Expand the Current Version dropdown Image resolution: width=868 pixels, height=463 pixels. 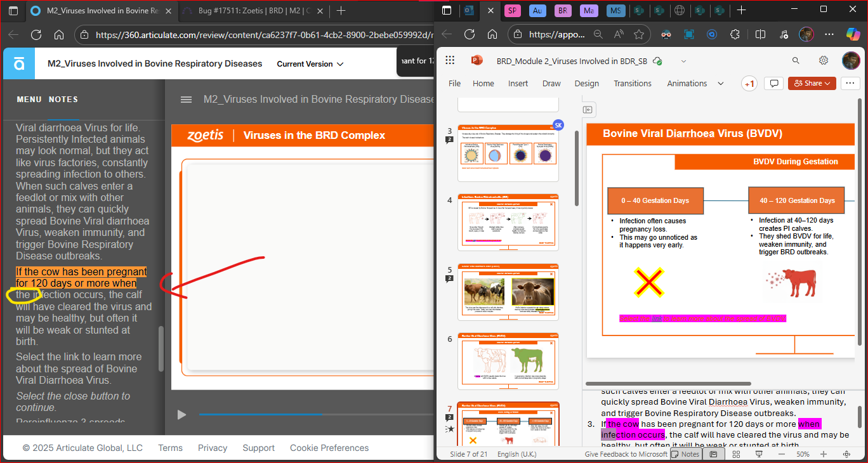pyautogui.click(x=310, y=64)
